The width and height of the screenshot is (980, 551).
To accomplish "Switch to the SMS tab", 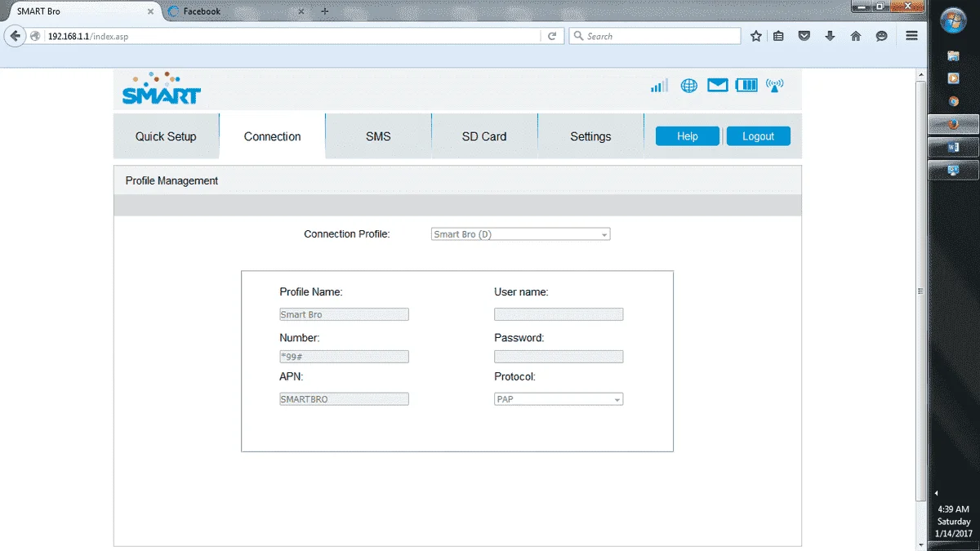I will tap(378, 136).
